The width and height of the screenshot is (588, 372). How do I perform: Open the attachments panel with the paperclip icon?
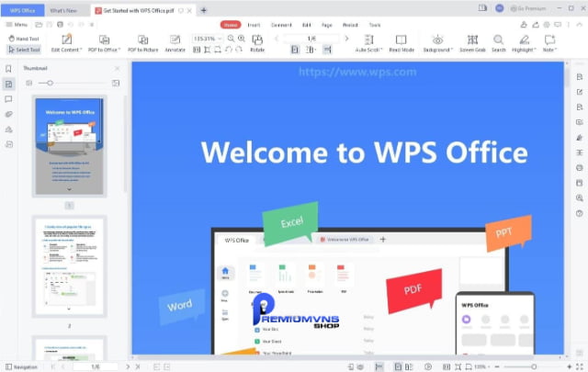8,114
